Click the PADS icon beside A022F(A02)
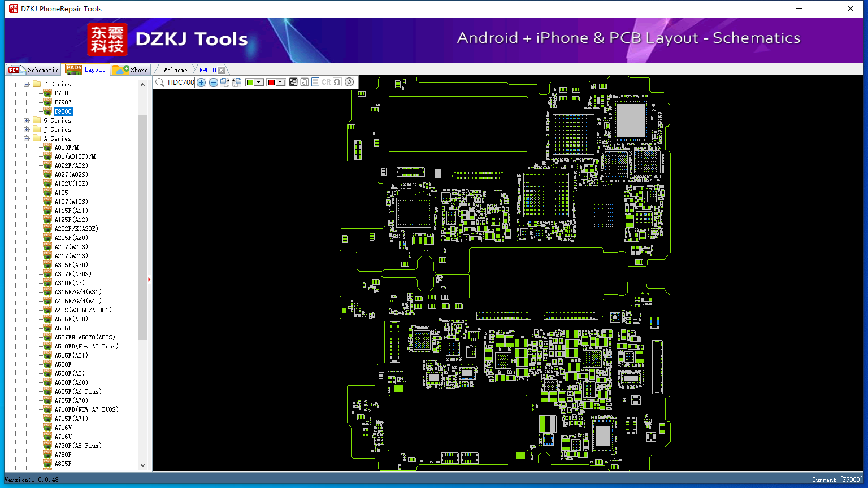Viewport: 868px width, 488px height. [x=47, y=165]
